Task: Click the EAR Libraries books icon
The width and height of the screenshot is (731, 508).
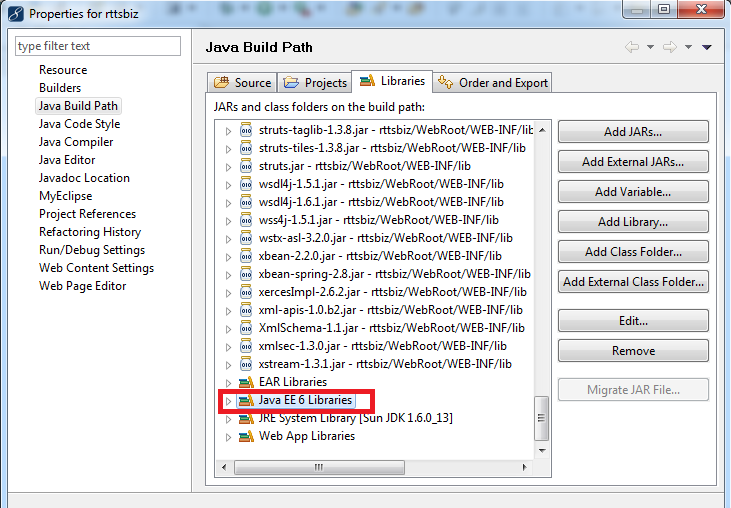Action: tap(246, 382)
